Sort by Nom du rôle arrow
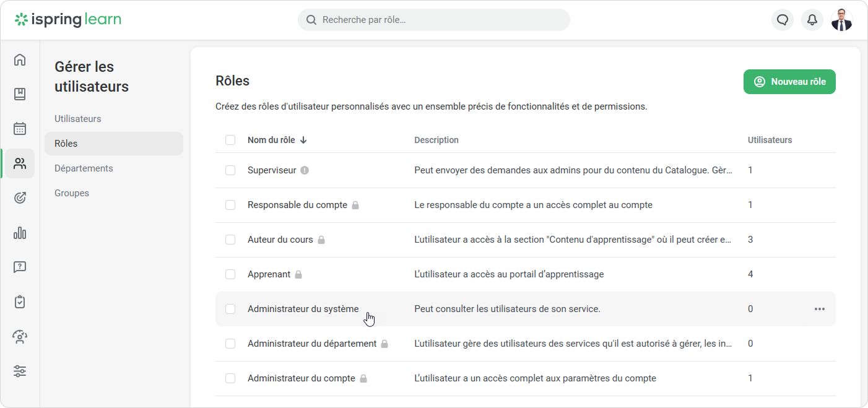This screenshot has width=868, height=408. (303, 140)
